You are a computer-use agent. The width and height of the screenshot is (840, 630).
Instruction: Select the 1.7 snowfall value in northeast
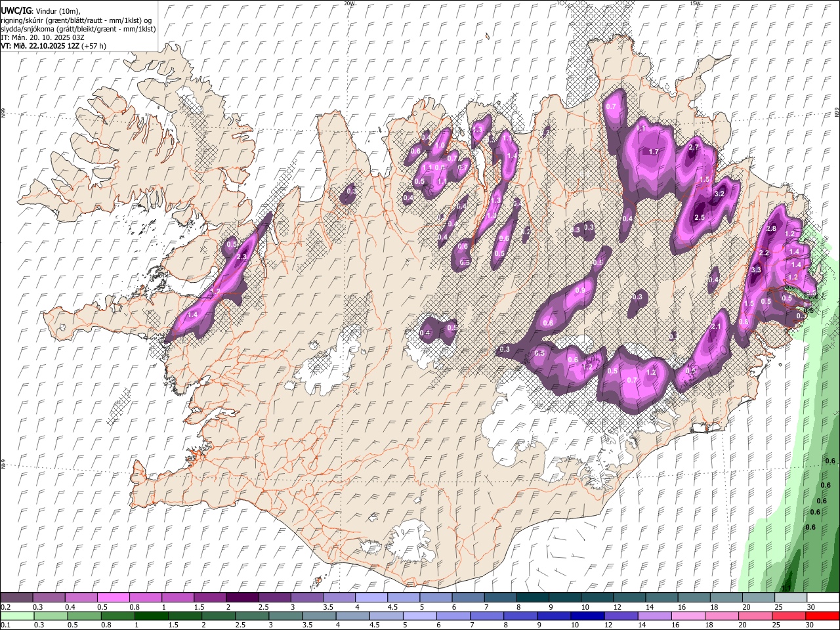pos(654,152)
